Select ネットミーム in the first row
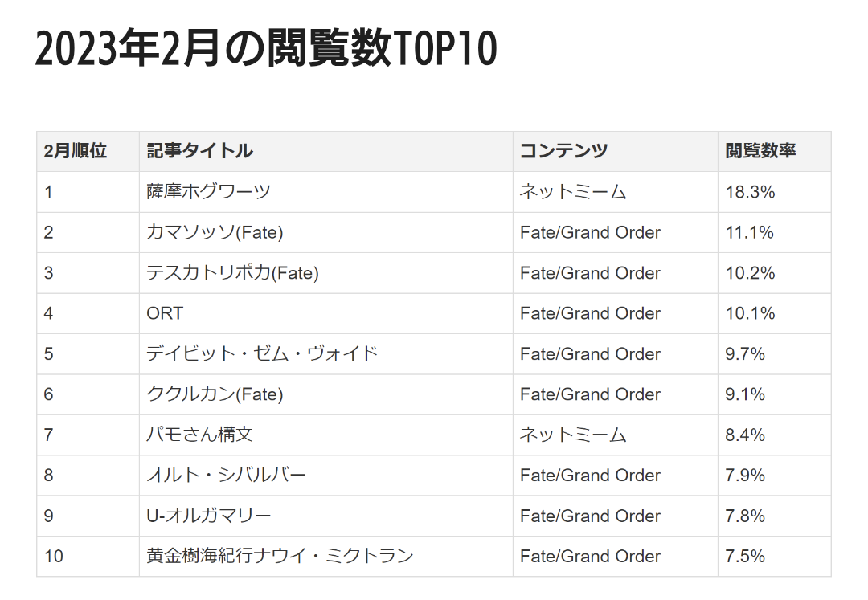The image size is (868, 600). (572, 192)
